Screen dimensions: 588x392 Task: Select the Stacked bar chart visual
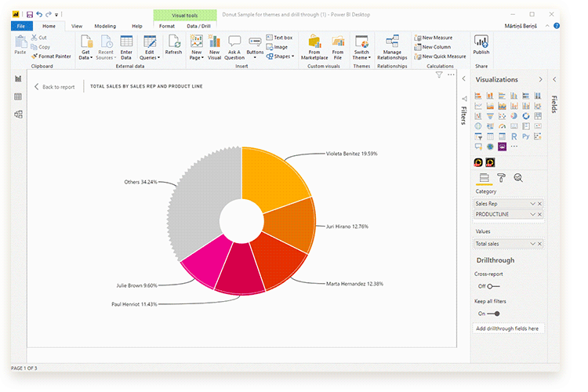[x=477, y=96]
